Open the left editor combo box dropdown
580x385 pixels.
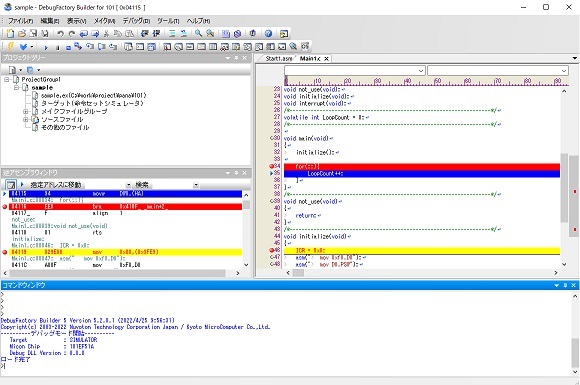(421, 71)
